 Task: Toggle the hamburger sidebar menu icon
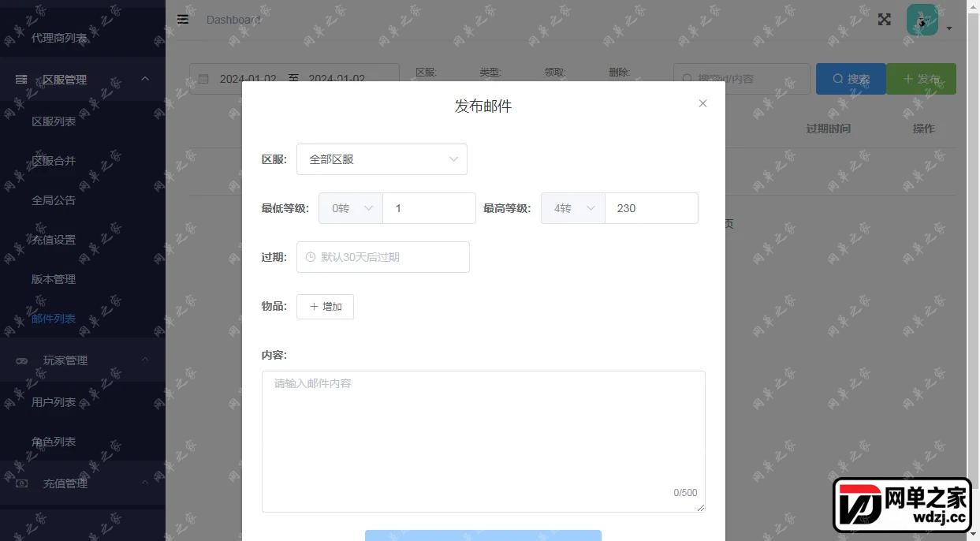183,20
